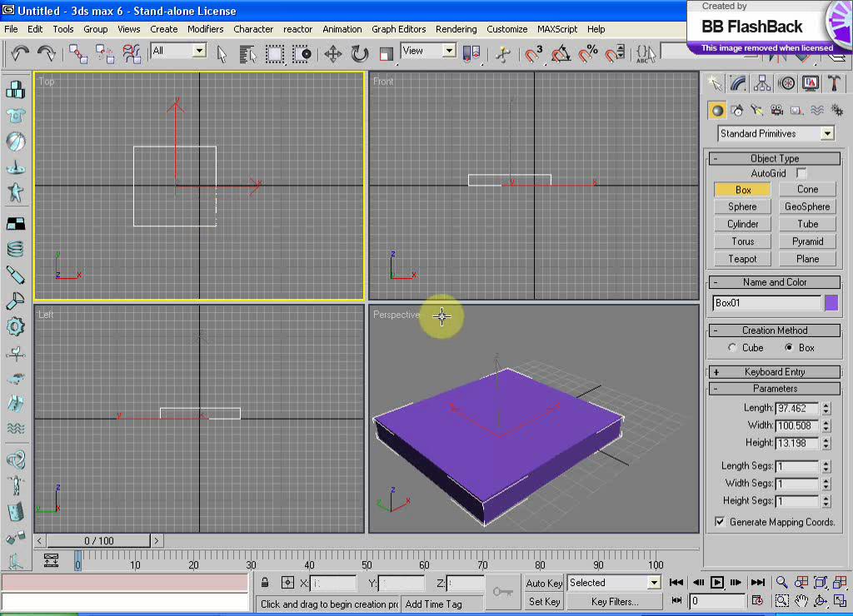853x616 pixels.
Task: Switch to Lights category icon
Action: click(756, 111)
